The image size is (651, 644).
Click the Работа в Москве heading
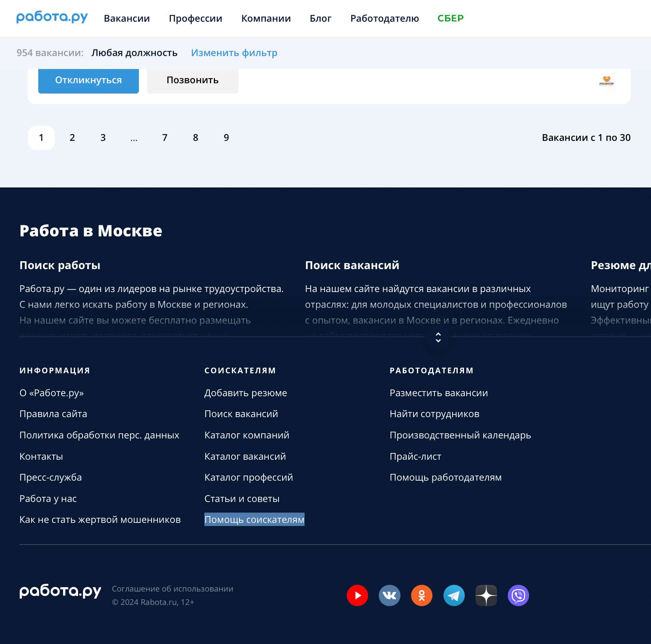(x=91, y=231)
